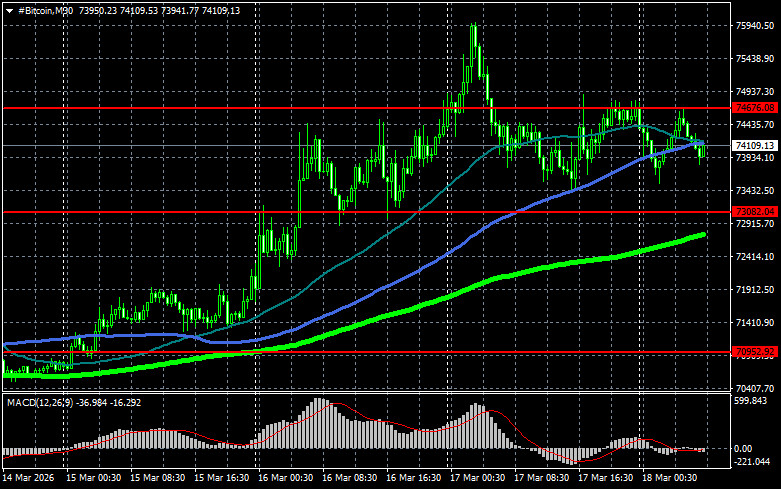Click time axis label 16 Mar 08:30
Image resolution: width=781 pixels, height=489 pixels.
coord(350,478)
